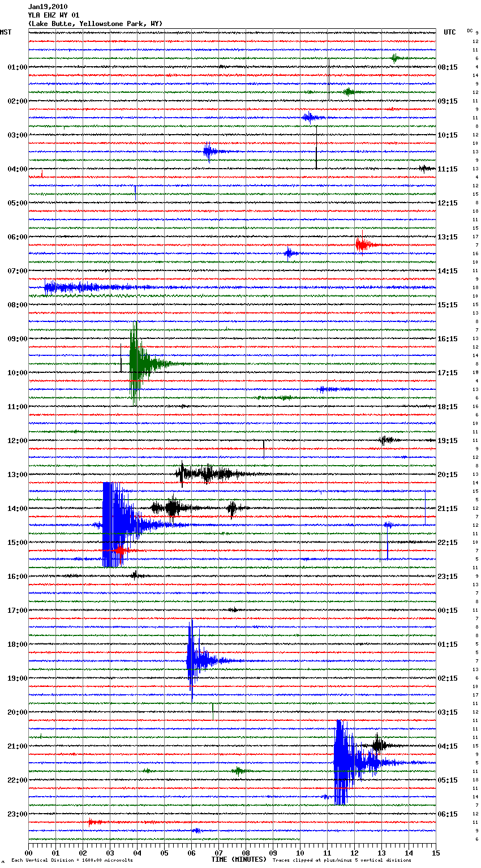Image resolution: width=481 pixels, height=868 pixels.
Task: Click the YLA EHZ WY 01 station header
Action: (x=54, y=15)
